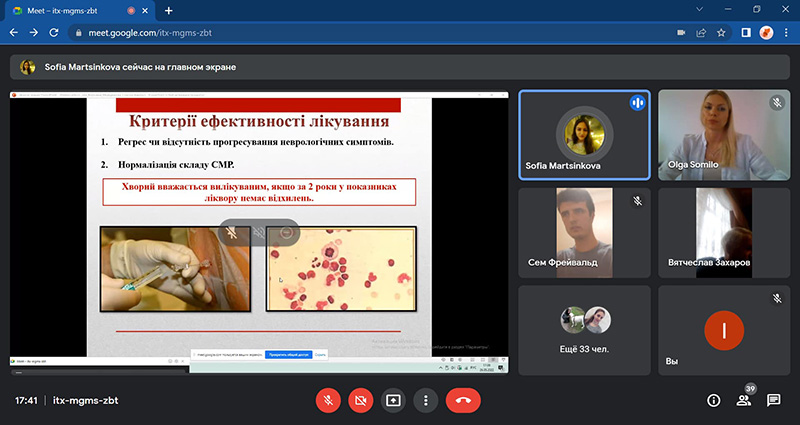Select Sofia Martsinkova's participant tile
Viewport: 800px width, 425px height.
(x=583, y=134)
